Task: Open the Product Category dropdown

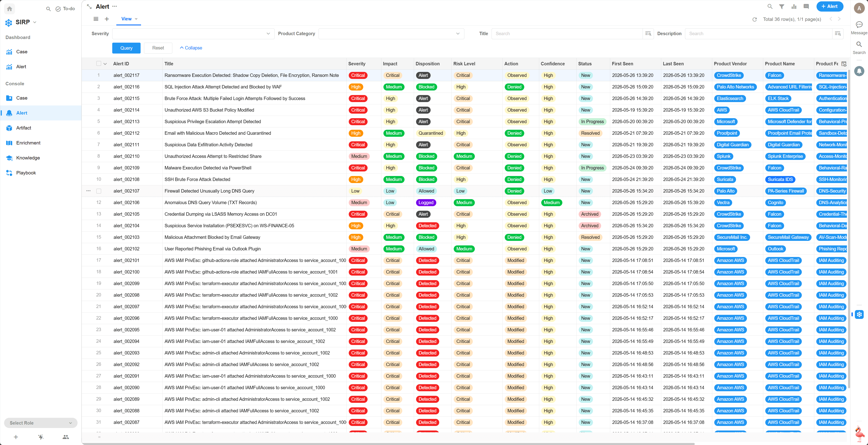Action: [391, 33]
